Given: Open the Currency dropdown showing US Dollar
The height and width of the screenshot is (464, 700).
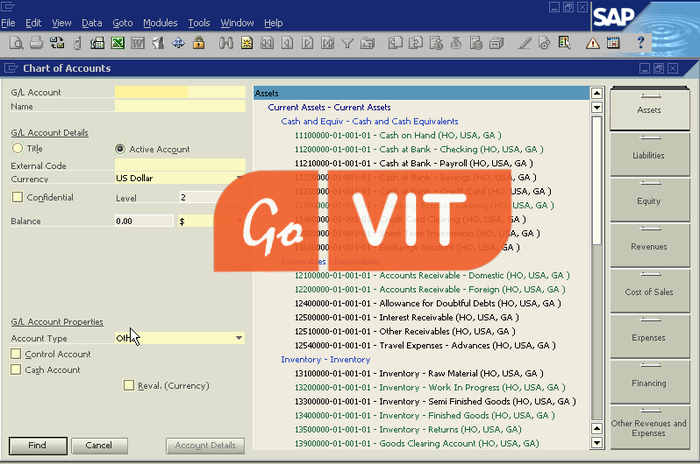Looking at the screenshot, I should pyautogui.click(x=239, y=178).
